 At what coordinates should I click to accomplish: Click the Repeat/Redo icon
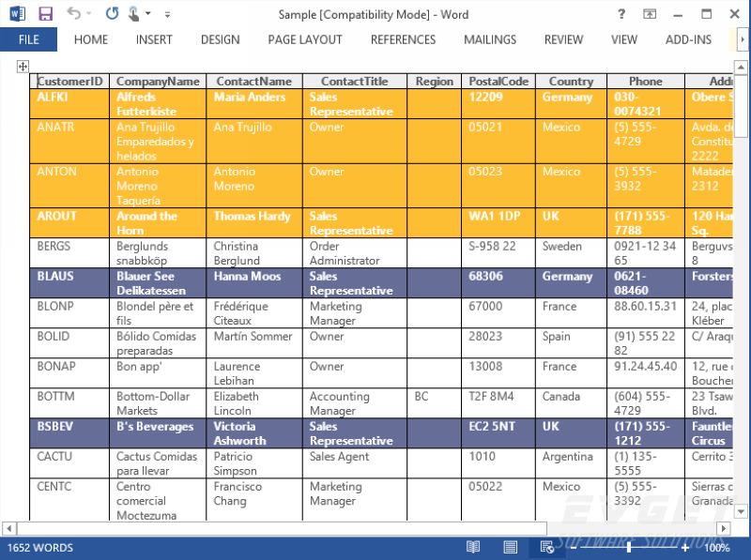[112, 13]
